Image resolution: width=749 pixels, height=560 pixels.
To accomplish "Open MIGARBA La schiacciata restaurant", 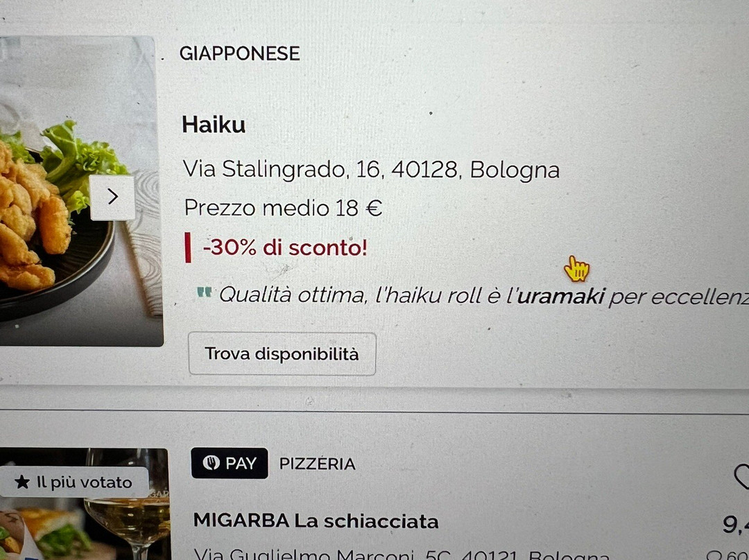I will [316, 521].
